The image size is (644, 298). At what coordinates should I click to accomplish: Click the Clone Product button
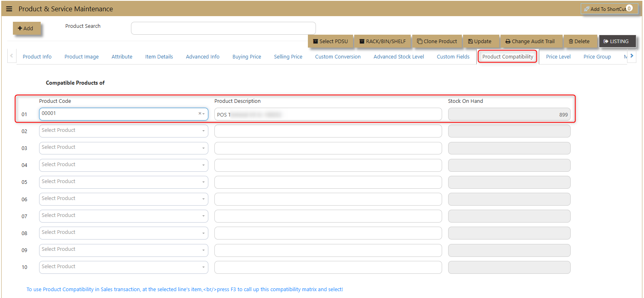tap(437, 41)
